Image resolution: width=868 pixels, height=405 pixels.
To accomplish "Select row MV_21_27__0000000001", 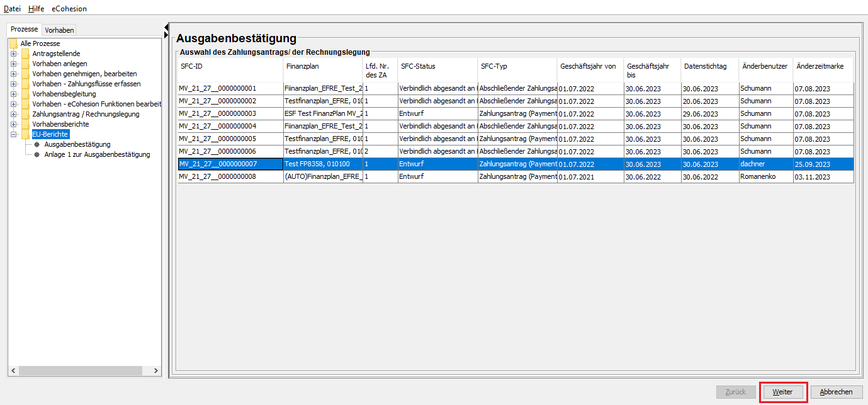I will pyautogui.click(x=516, y=88).
